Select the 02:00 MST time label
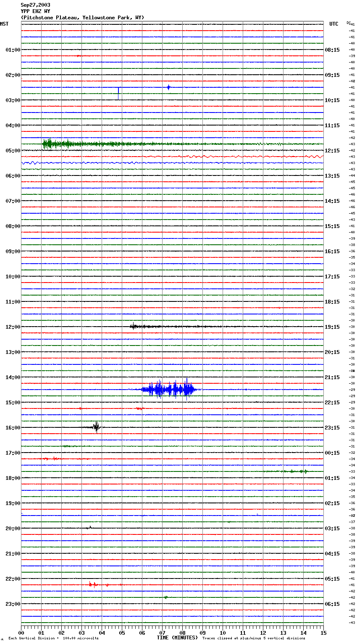Viewport: 357px width, 644px height. [13, 75]
